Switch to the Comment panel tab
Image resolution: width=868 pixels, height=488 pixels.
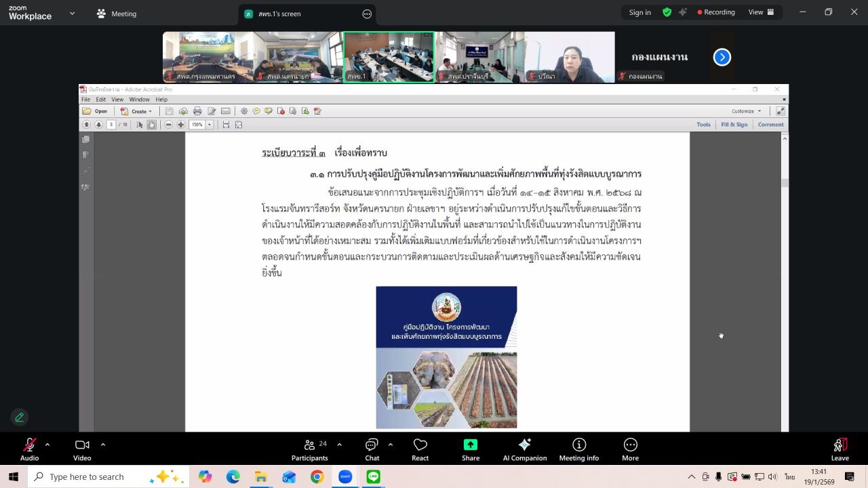[770, 124]
